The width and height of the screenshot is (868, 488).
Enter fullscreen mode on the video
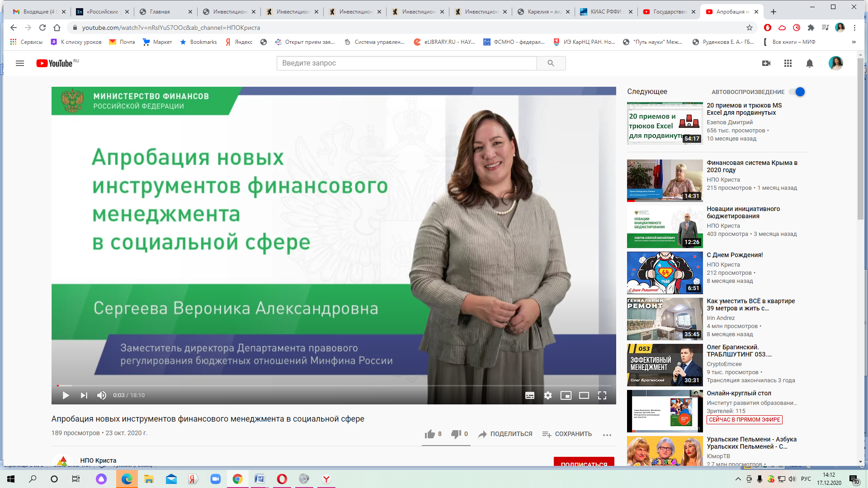pos(602,395)
